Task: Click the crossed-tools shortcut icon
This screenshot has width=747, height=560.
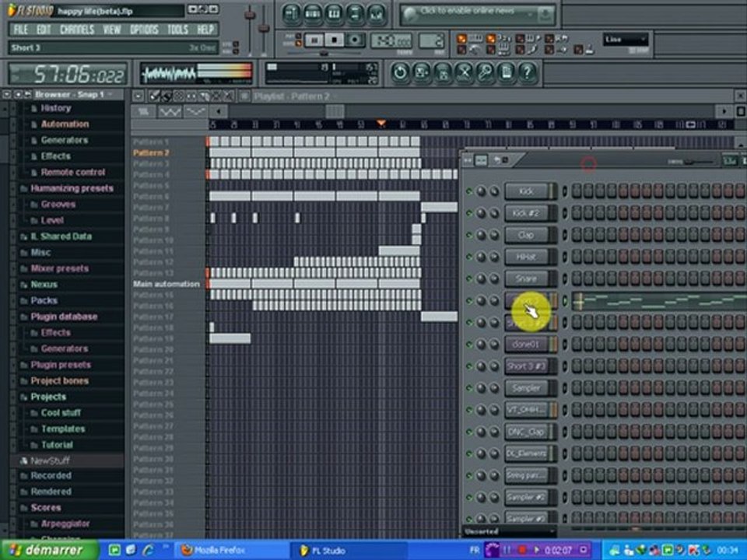Action: click(464, 73)
